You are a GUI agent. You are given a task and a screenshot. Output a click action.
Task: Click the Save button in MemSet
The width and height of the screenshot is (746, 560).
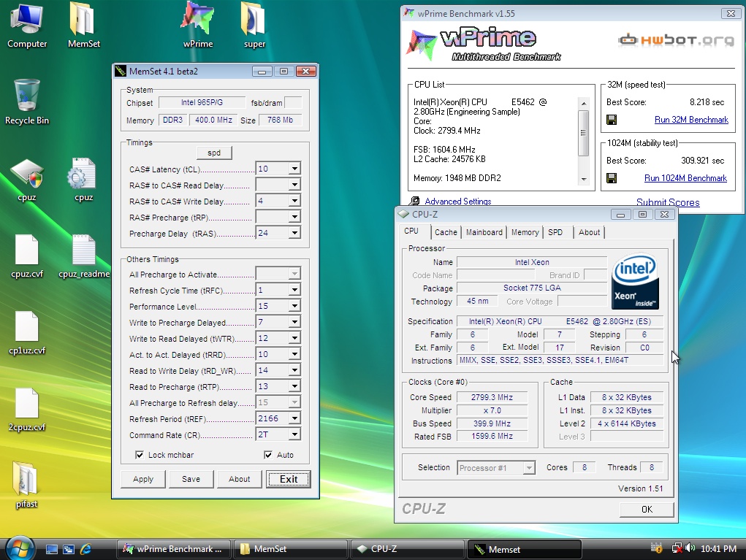(191, 479)
